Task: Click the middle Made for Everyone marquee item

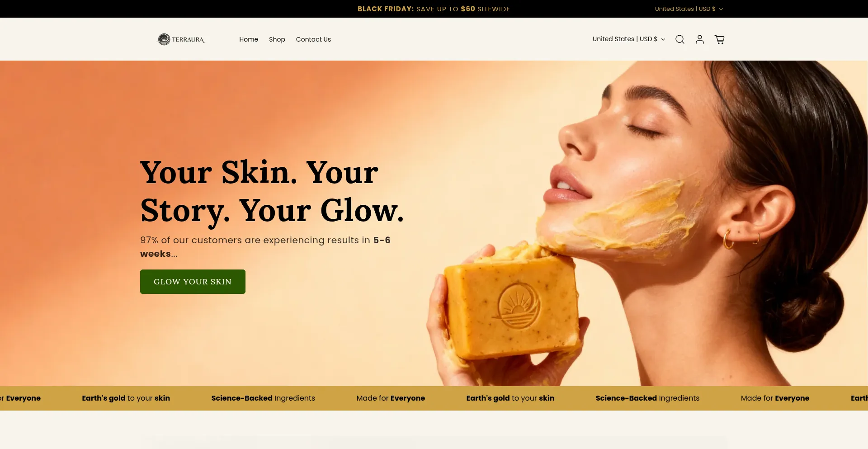Action: tap(391, 398)
